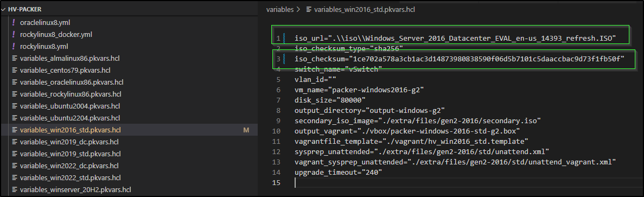This screenshot has width=644, height=197.
Task: Click the upgrade_timeout="240" line
Action: pyautogui.click(x=339, y=172)
